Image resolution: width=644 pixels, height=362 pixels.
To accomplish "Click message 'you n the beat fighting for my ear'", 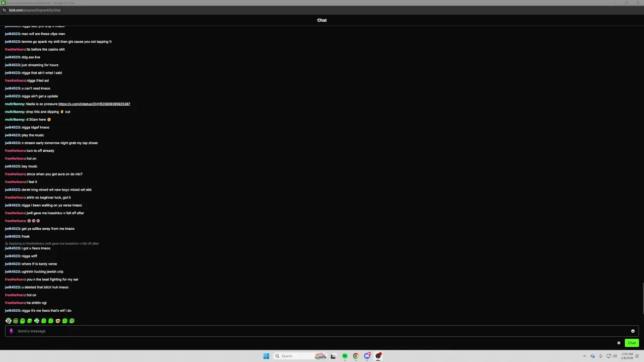I will click(52, 280).
